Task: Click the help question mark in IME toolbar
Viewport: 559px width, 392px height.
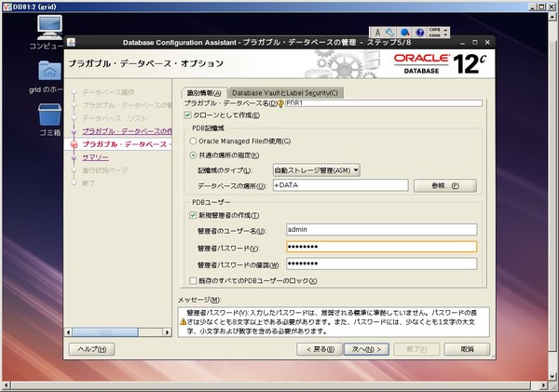Action: coord(420,33)
